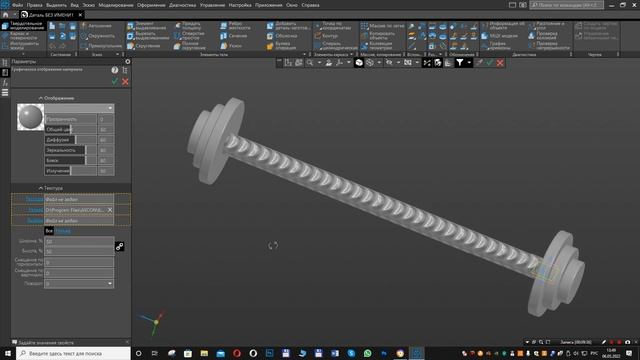640x360 pixels.
Task: Select Твердотельное моделирование toolset
Action: click(23, 27)
